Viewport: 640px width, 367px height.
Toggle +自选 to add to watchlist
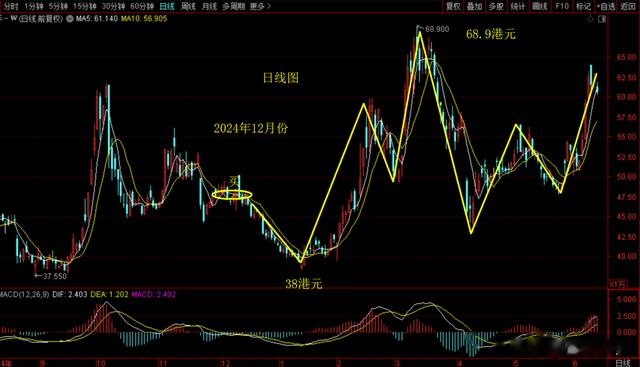(606, 6)
